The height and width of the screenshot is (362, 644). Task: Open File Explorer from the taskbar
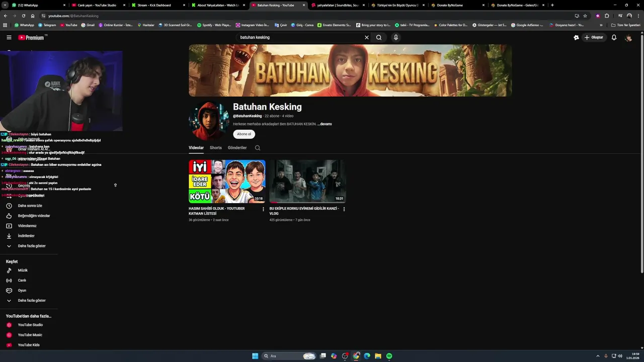tap(378, 356)
